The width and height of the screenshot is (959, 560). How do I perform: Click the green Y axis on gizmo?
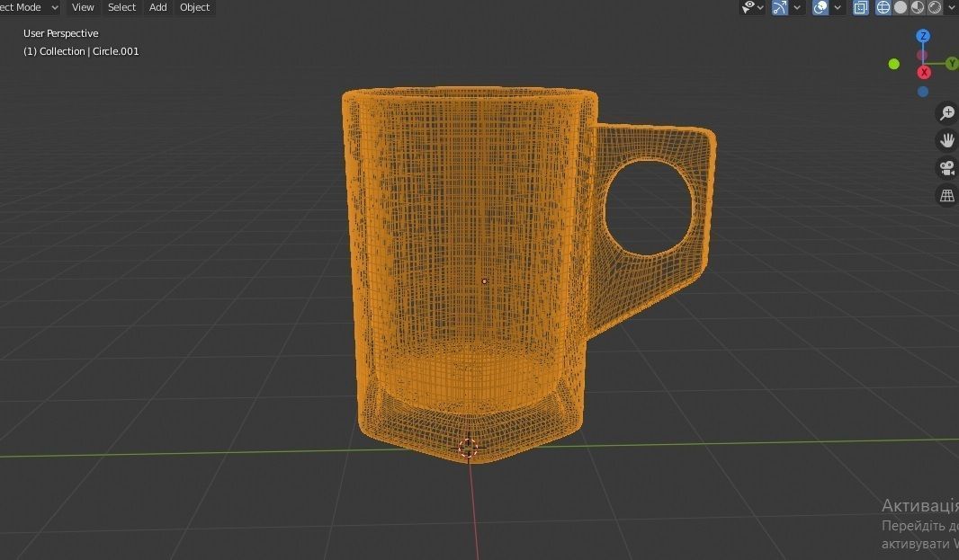(953, 63)
